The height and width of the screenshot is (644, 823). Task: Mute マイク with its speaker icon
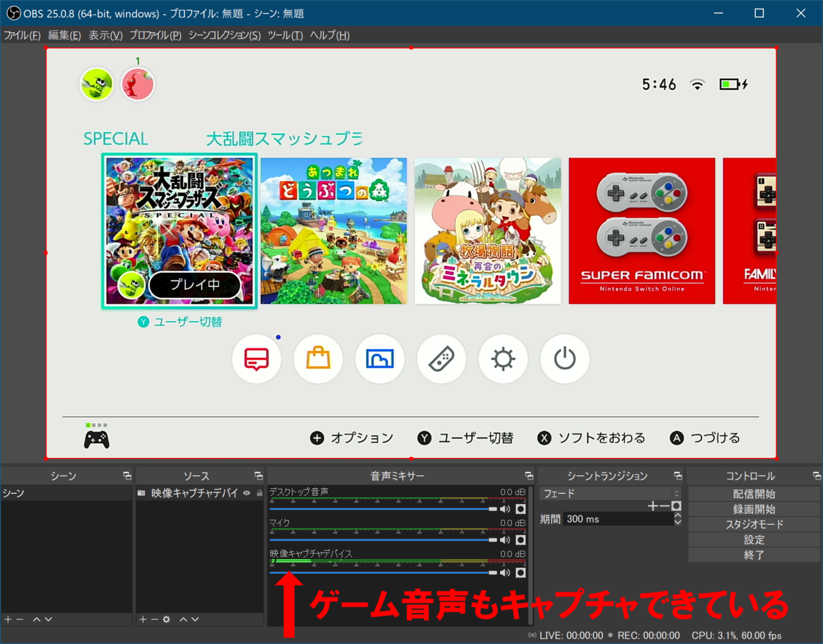click(x=505, y=540)
